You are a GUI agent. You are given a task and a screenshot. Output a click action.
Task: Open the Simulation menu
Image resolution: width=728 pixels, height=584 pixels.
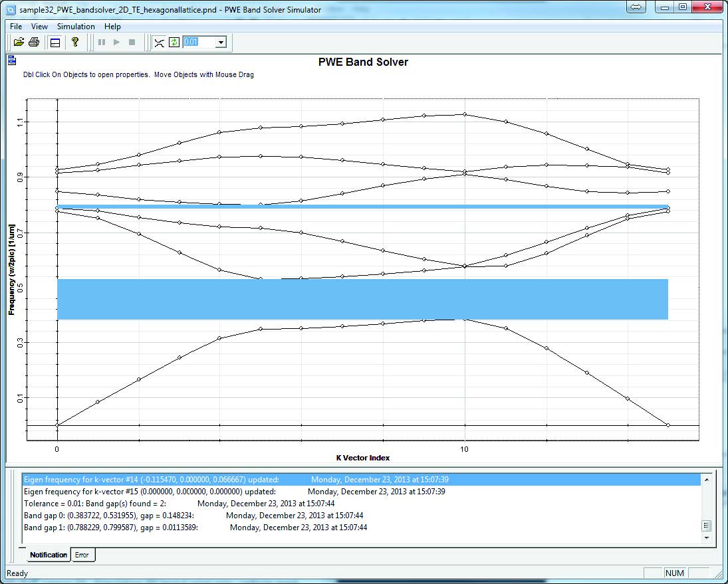(76, 27)
